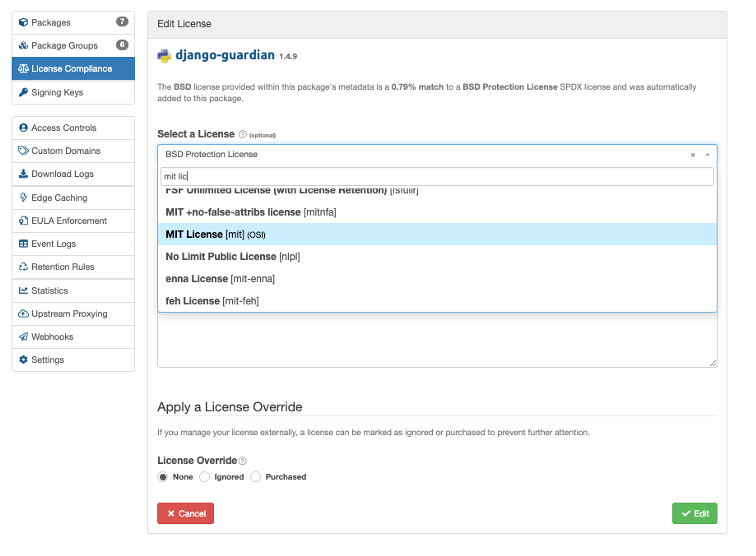The height and width of the screenshot is (556, 756).
Task: Open Access Controls in the sidebar
Action: 64,128
